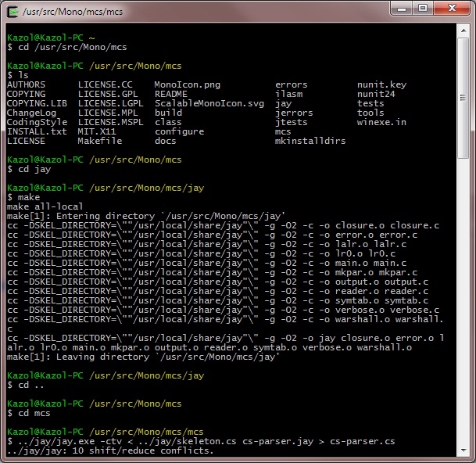Click the 'build' directory name
The height and width of the screenshot is (463, 476).
pos(168,113)
